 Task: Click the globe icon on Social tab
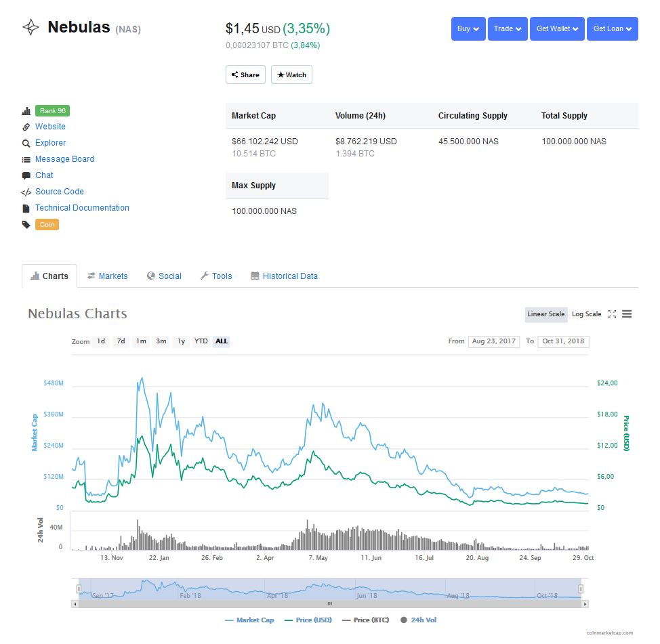pos(150,276)
